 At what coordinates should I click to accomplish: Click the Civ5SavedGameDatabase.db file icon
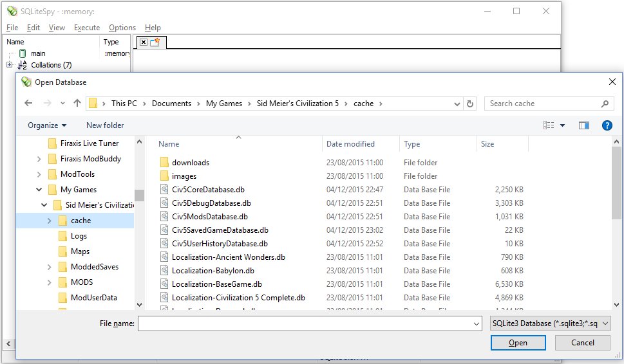point(164,230)
